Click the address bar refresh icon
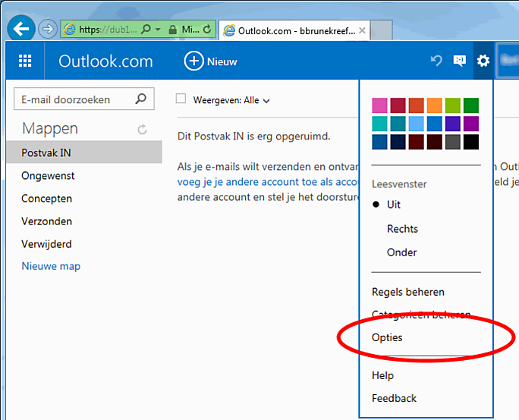Screen dimensions: 519x420 click(207, 30)
